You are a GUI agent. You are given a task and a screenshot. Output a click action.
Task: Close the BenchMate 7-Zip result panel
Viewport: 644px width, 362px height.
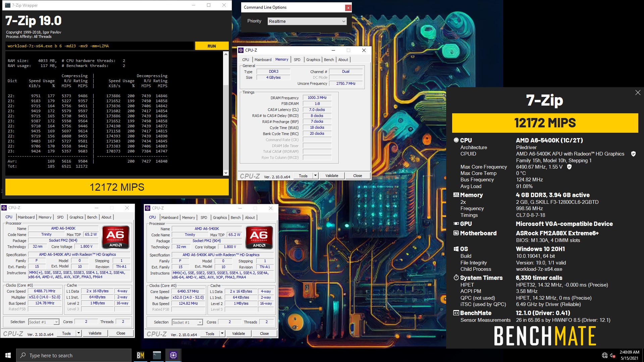point(638,93)
